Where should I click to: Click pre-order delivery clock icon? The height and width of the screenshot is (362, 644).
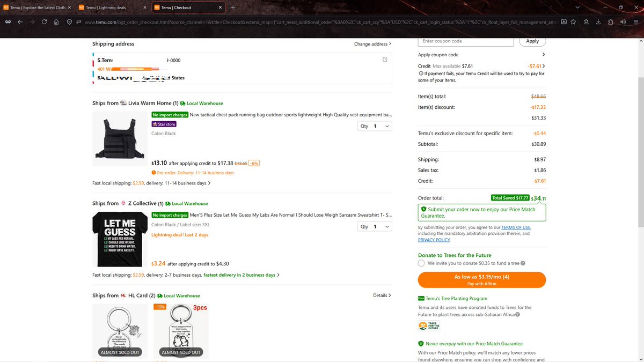pyautogui.click(x=154, y=173)
